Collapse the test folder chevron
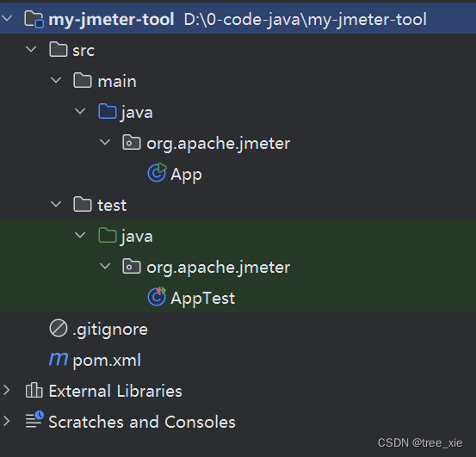 [56, 204]
